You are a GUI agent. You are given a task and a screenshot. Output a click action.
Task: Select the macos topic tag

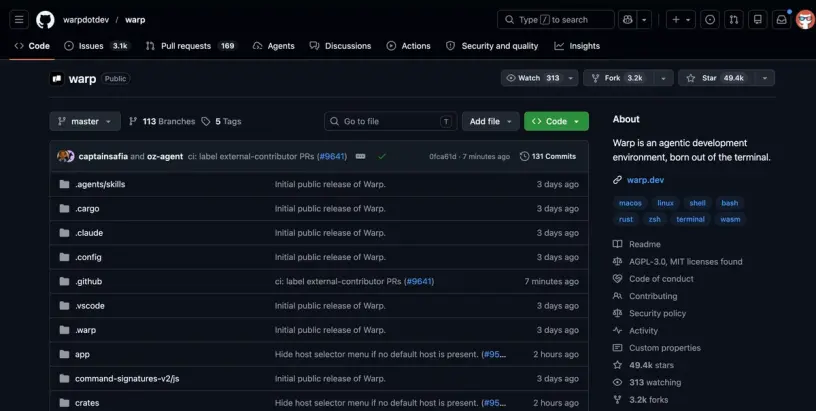coord(630,203)
